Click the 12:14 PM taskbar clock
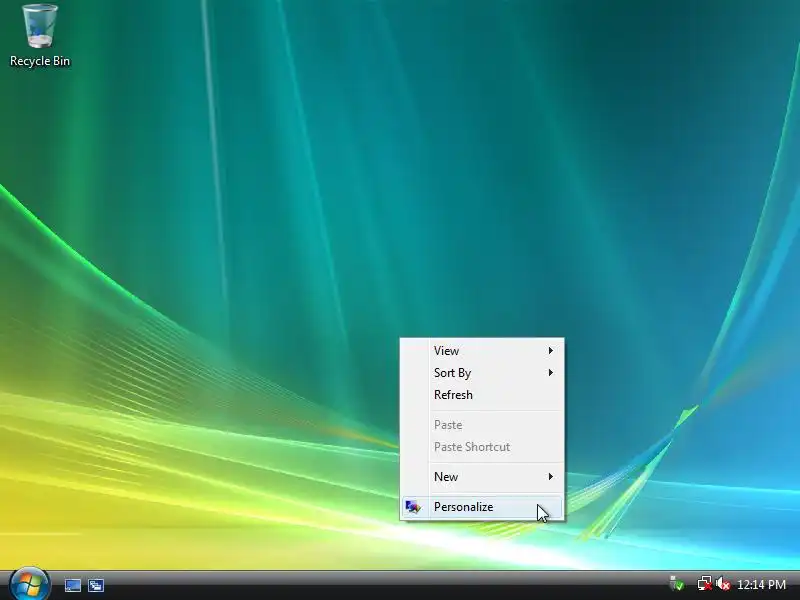This screenshot has height=600, width=800. (761, 585)
